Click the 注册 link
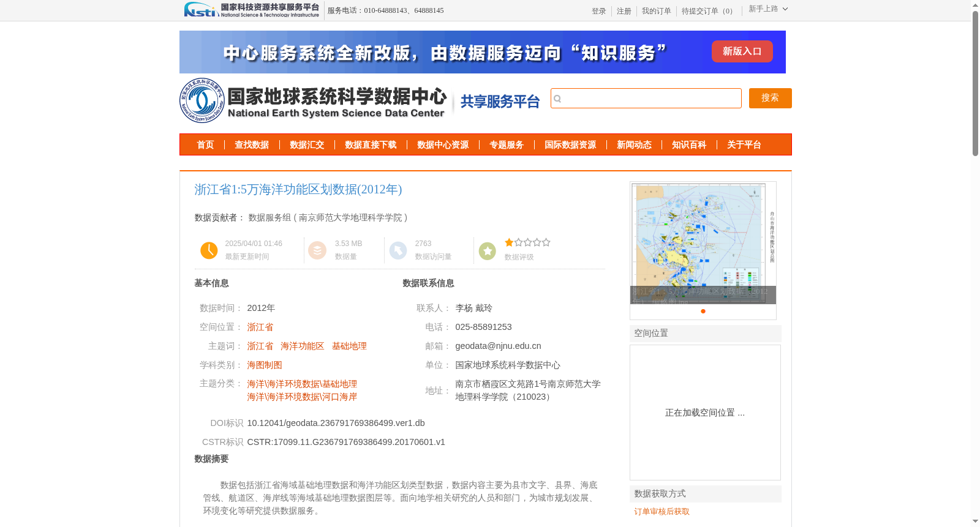 click(x=624, y=11)
